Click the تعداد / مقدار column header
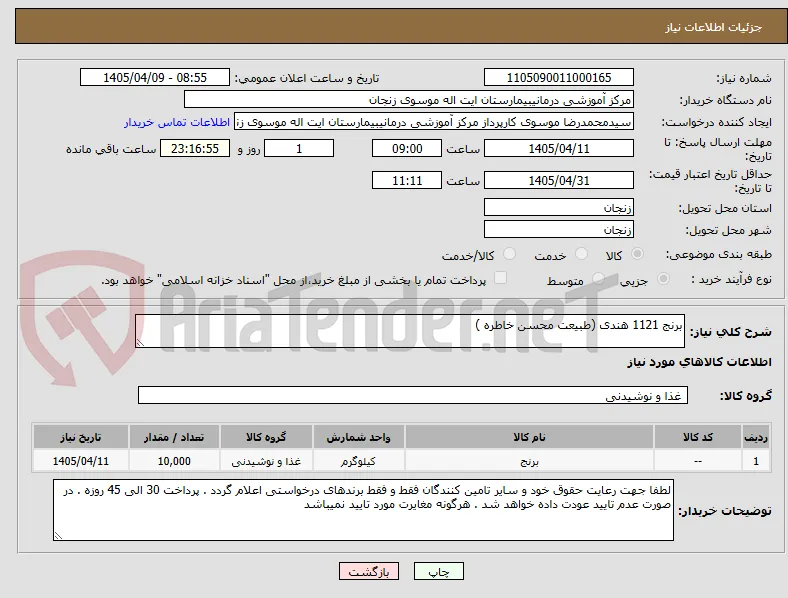This screenshot has height=598, width=788. (174, 437)
